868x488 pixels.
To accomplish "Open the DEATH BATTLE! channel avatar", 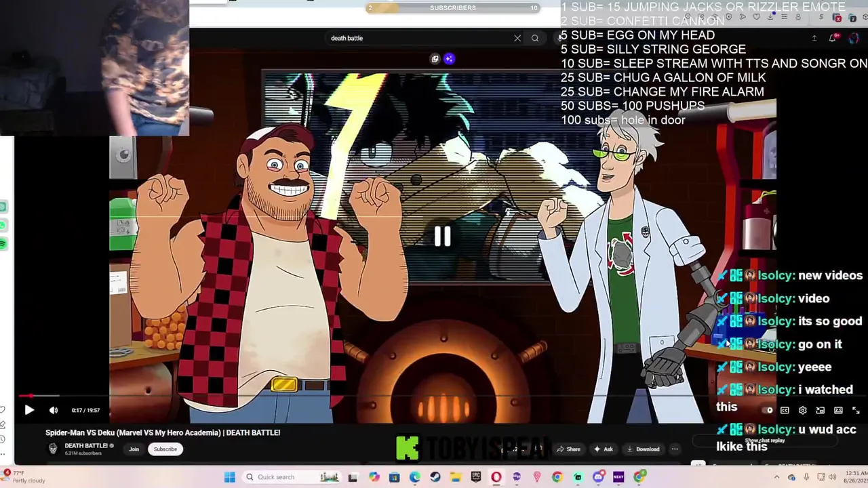I will click(x=53, y=449).
